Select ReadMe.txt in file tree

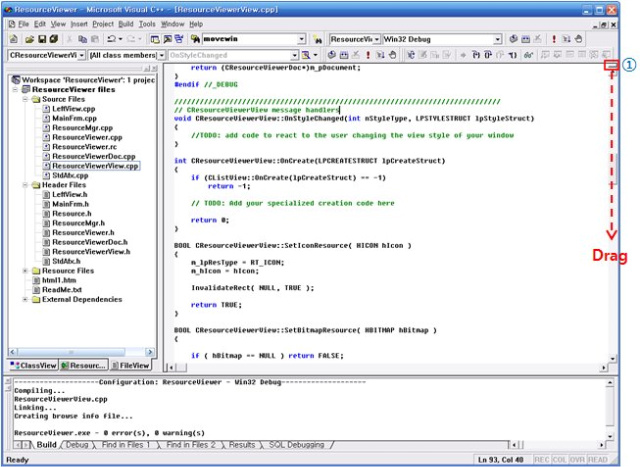(62, 290)
